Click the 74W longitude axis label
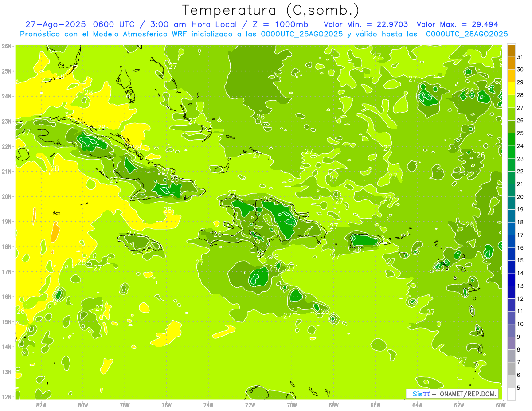This screenshot has width=532, height=411. (208, 405)
